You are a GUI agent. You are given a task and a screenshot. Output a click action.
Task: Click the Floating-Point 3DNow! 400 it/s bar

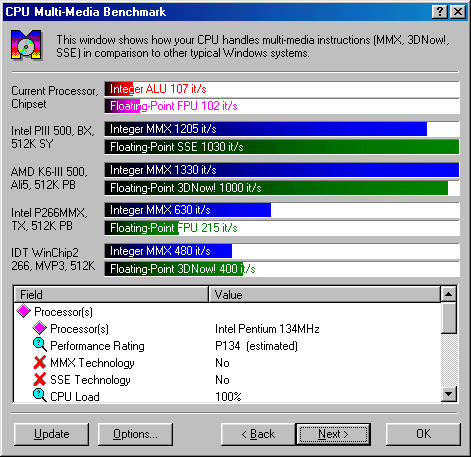282,269
